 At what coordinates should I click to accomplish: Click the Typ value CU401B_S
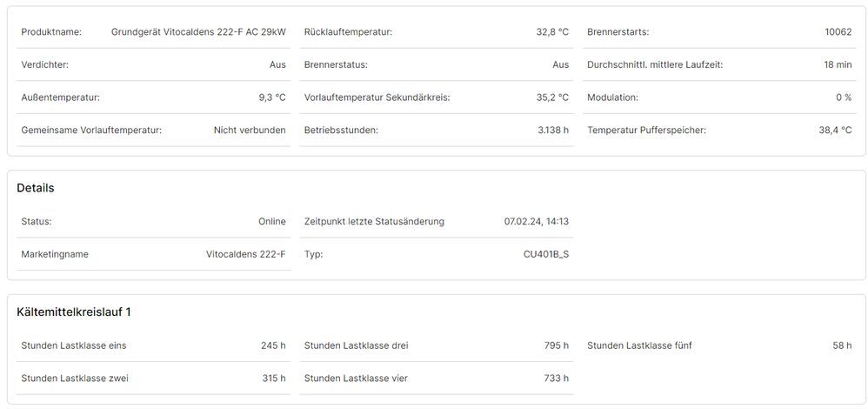(x=546, y=255)
